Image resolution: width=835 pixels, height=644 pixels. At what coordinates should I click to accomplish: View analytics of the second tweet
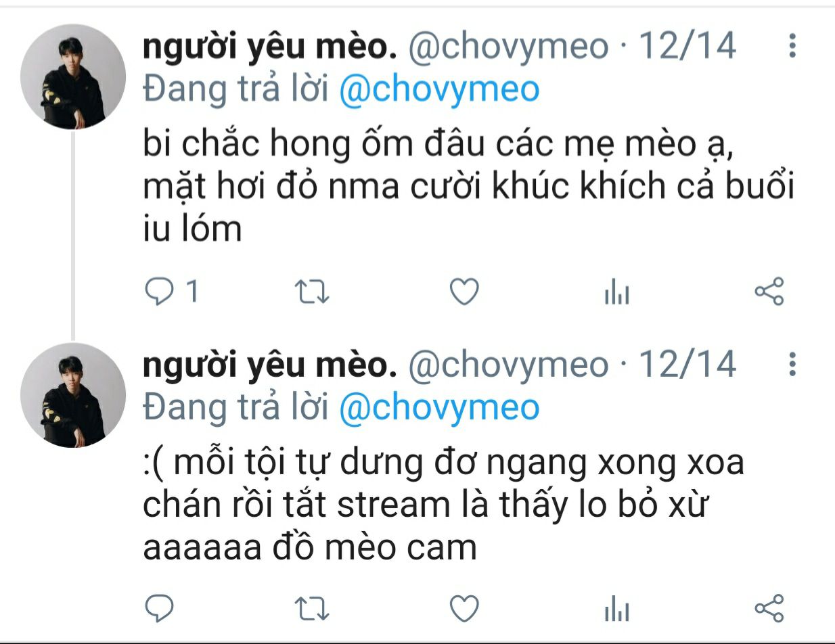click(x=616, y=610)
